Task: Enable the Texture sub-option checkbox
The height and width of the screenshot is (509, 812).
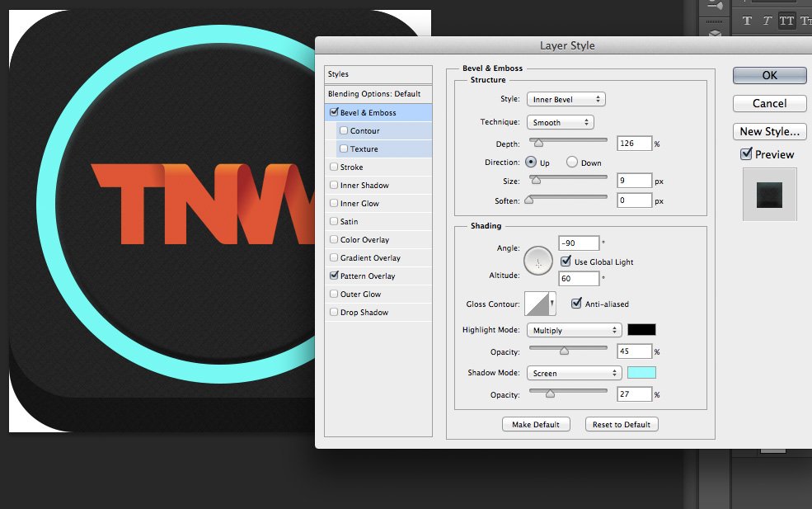Action: 343,148
